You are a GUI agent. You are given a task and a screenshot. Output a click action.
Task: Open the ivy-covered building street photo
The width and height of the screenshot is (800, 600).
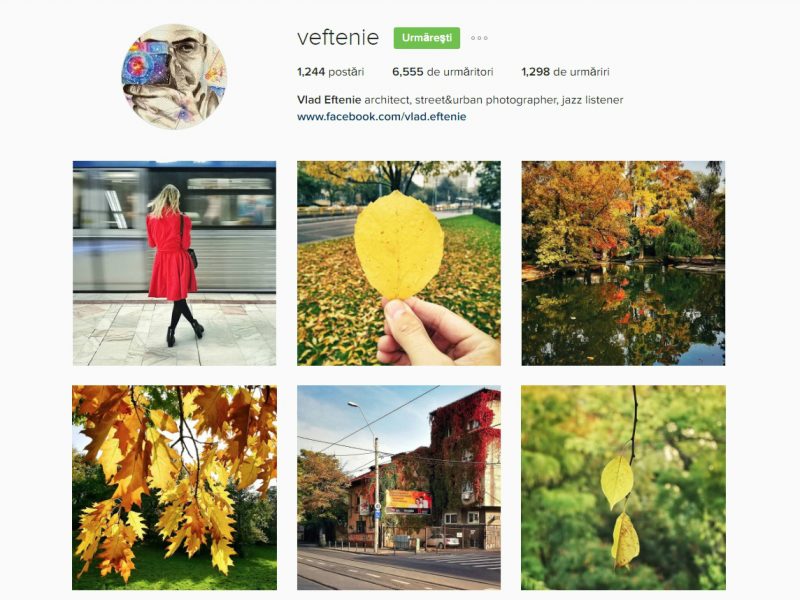pyautogui.click(x=399, y=488)
